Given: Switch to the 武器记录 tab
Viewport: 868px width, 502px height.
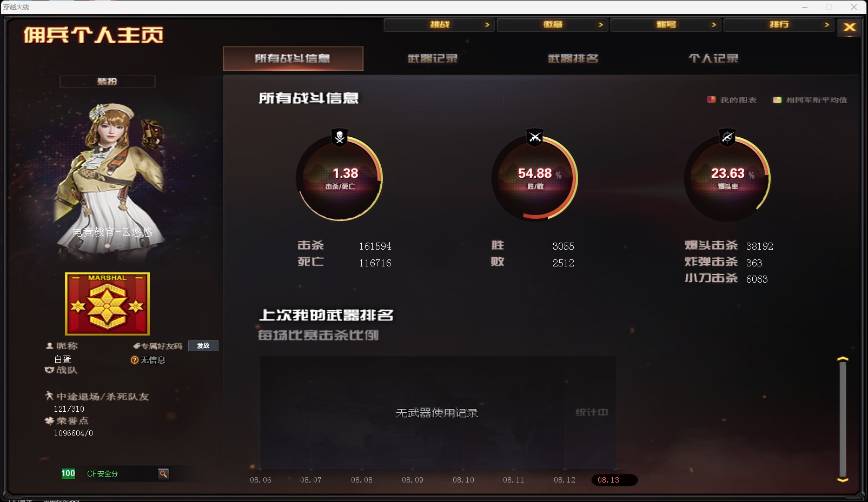Looking at the screenshot, I should point(433,58).
